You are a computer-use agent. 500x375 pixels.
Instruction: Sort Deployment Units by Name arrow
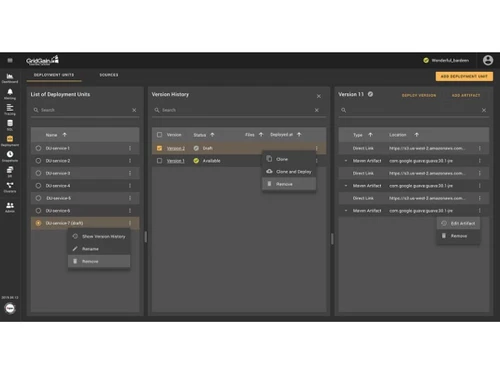65,135
